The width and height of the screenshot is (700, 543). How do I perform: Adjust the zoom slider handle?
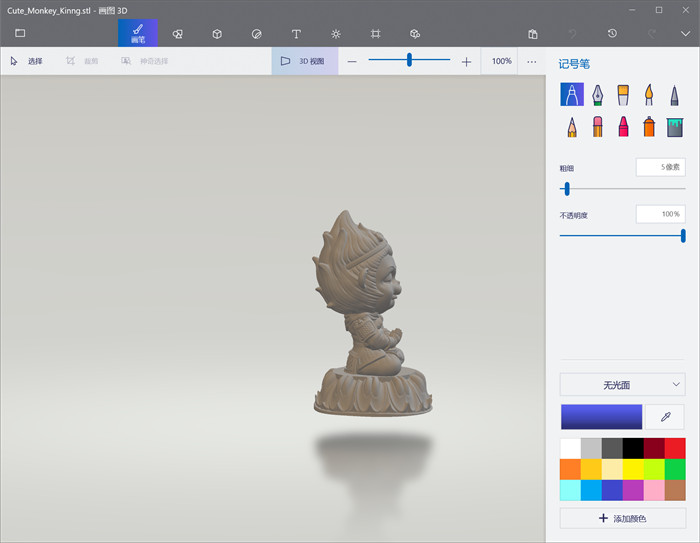click(409, 60)
